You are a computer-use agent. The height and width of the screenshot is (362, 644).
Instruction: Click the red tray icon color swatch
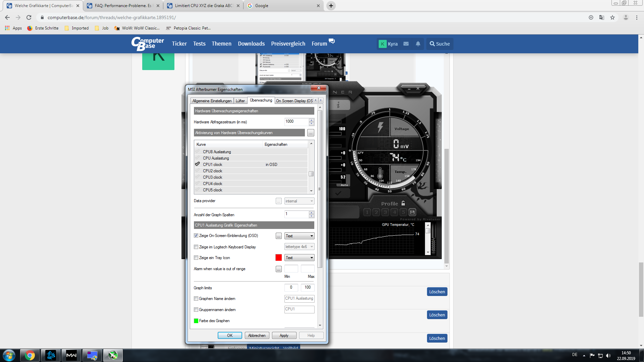click(x=278, y=258)
